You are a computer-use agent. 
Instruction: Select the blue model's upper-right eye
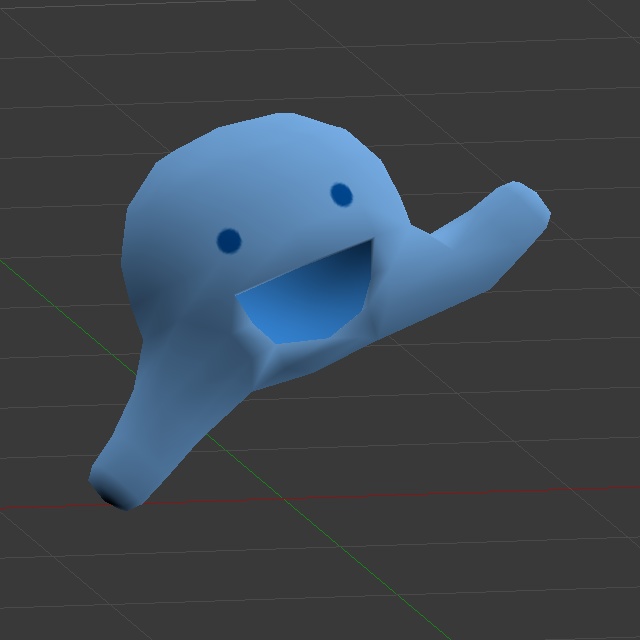341,195
